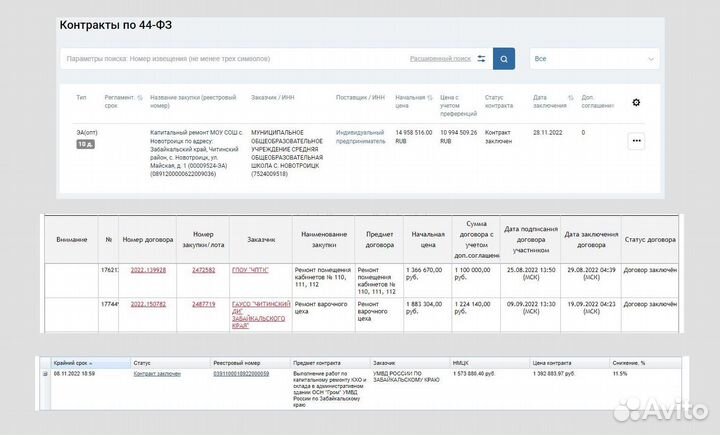Open table column settings gear
This screenshot has height=435, width=720.
(x=636, y=103)
